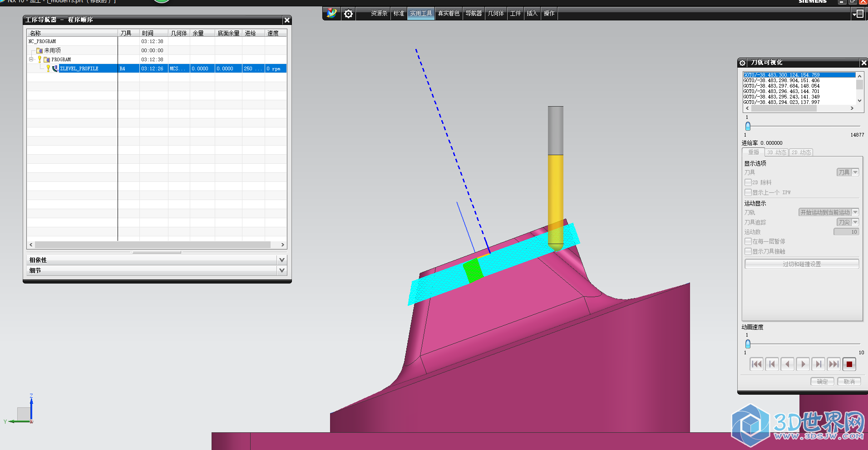This screenshot has width=868, height=450.
Task: Open the 几何体 menu
Action: [x=496, y=14]
